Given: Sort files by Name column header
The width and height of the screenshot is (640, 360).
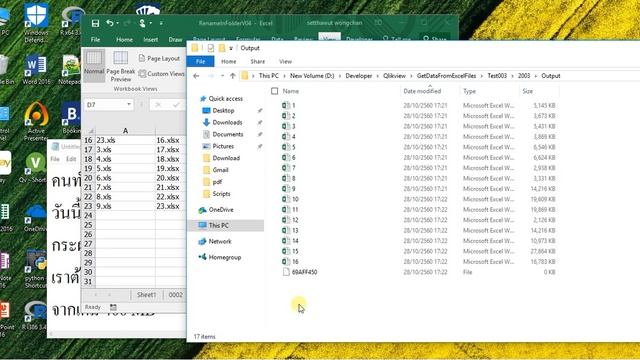Looking at the screenshot, I should (291, 91).
